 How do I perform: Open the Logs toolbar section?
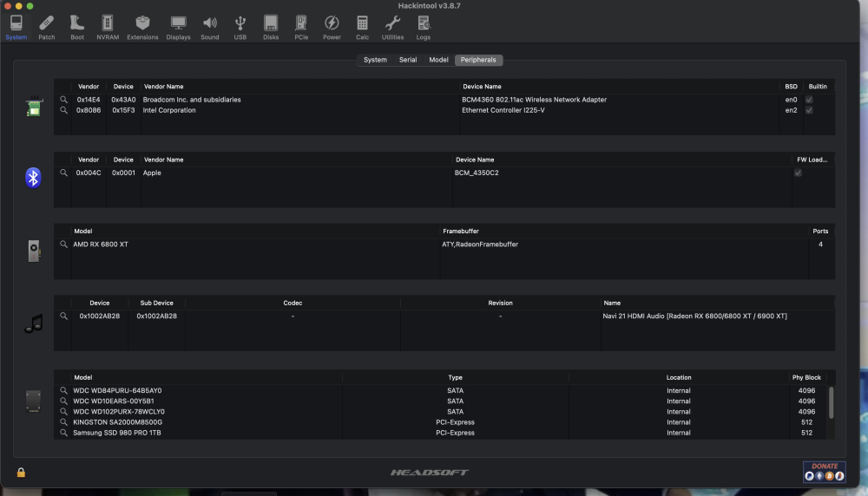pyautogui.click(x=424, y=28)
